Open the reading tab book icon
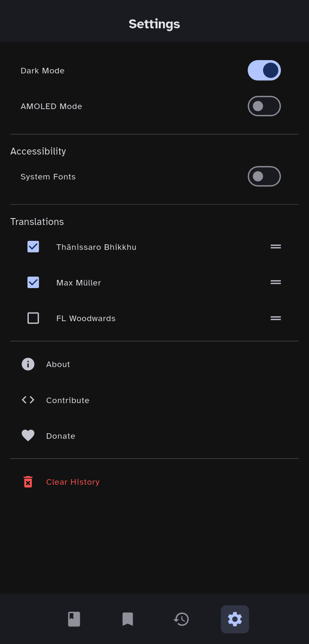This screenshot has width=309, height=644. 74,619
